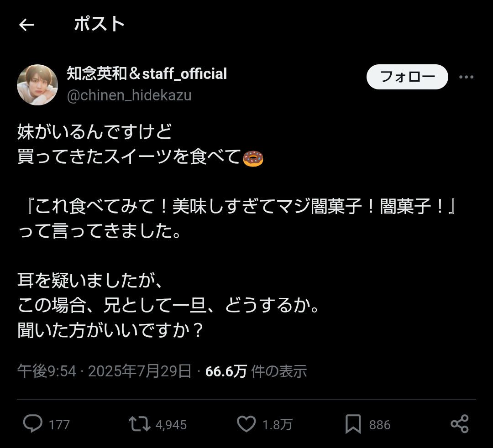View the 4,945 reposts count

point(171,425)
